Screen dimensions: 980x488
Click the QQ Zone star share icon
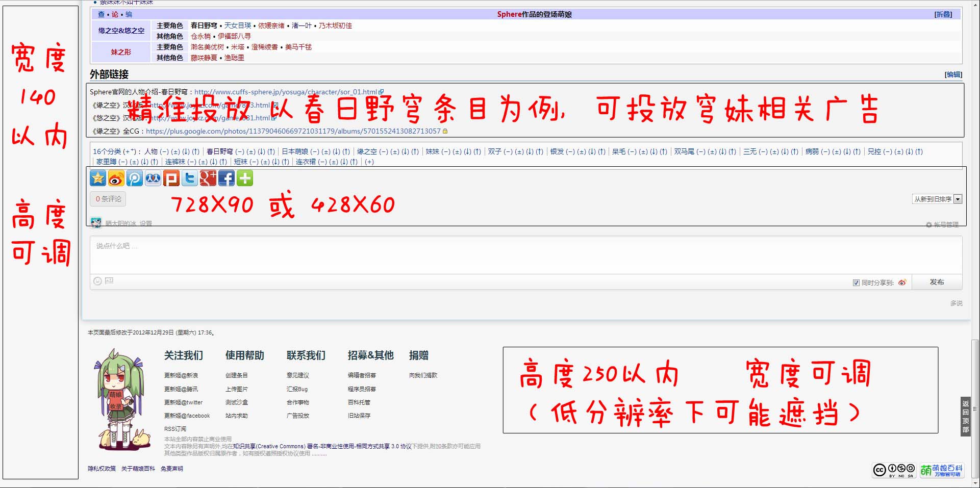(98, 178)
